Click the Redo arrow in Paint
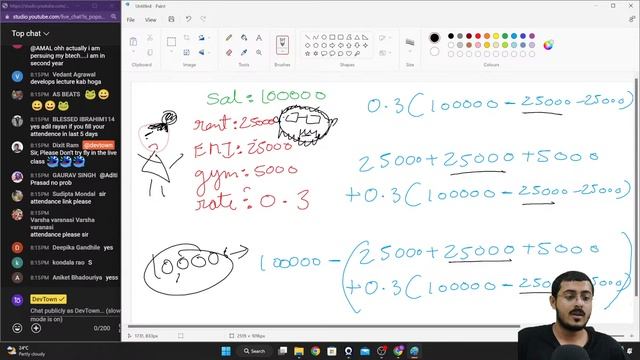The height and width of the screenshot is (360, 640). point(203,19)
